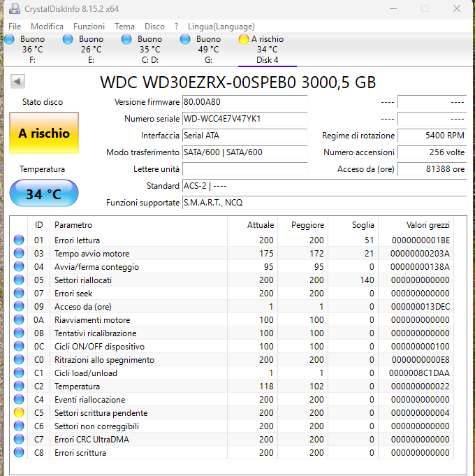This screenshot has width=475, height=476.
Task: Minimize the CrystalDiskInfo window
Action: [393, 8]
